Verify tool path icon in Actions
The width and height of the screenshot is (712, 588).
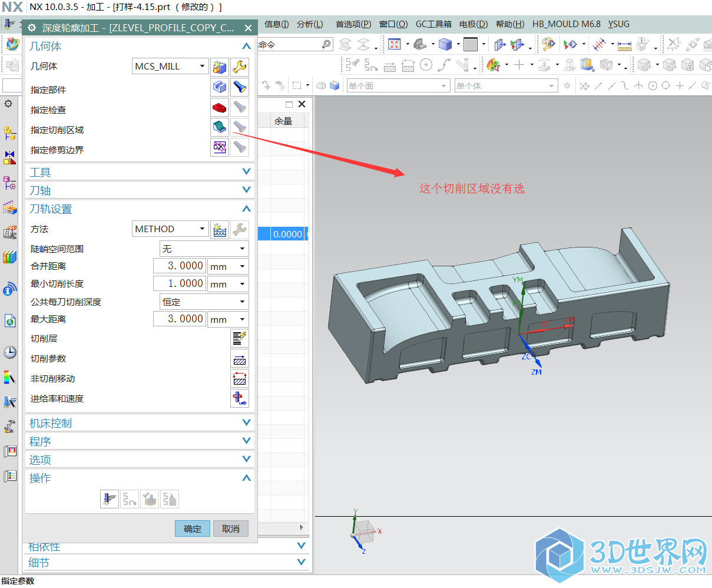click(x=150, y=499)
